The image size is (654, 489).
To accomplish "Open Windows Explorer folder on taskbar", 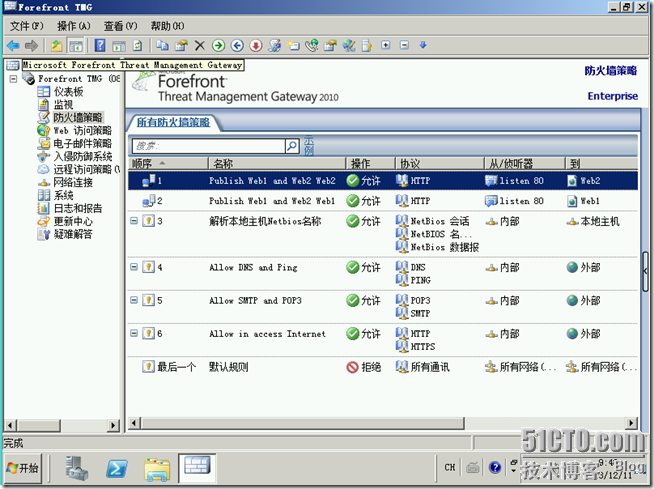I will point(157,469).
